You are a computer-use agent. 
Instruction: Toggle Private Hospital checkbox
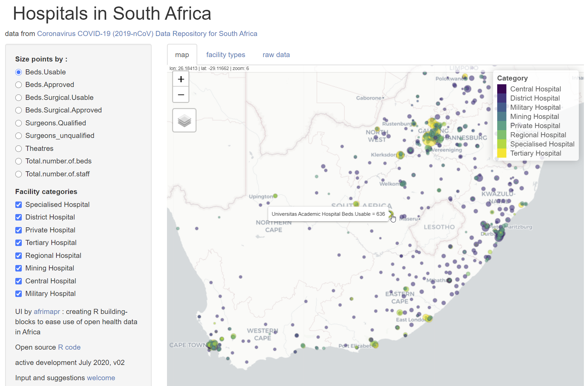pos(19,230)
